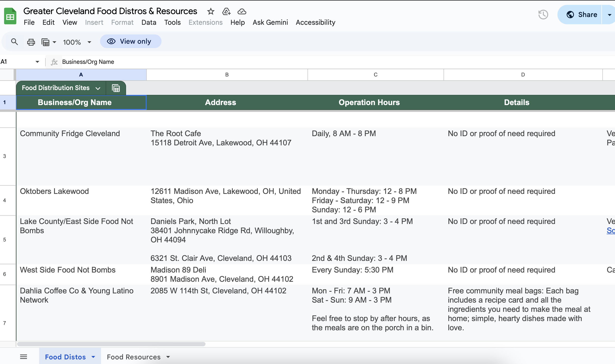The image size is (615, 364).
Task: Check the cloud document status icon
Action: (242, 11)
